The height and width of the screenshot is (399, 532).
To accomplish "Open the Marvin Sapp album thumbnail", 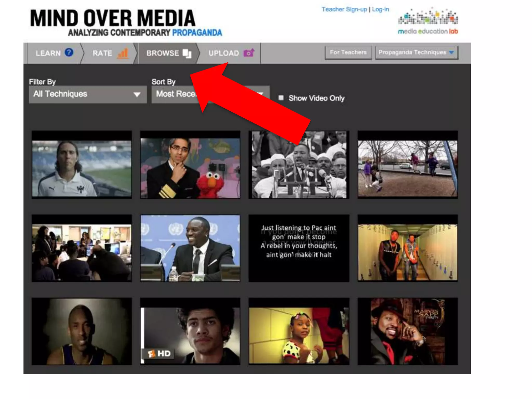I will 408,331.
